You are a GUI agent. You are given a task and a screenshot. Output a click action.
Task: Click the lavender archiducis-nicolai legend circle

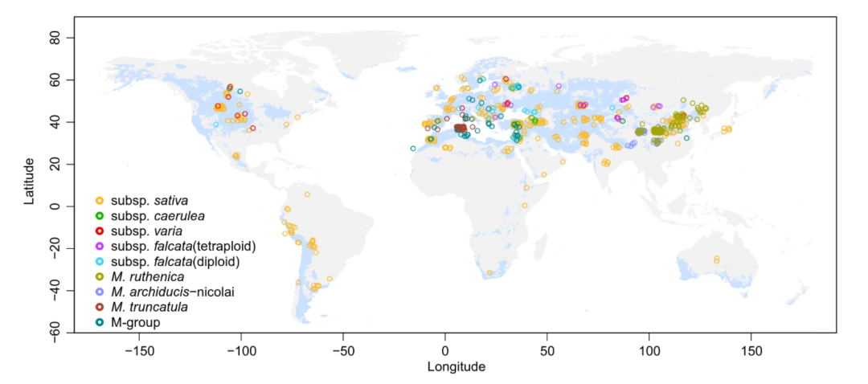point(100,292)
